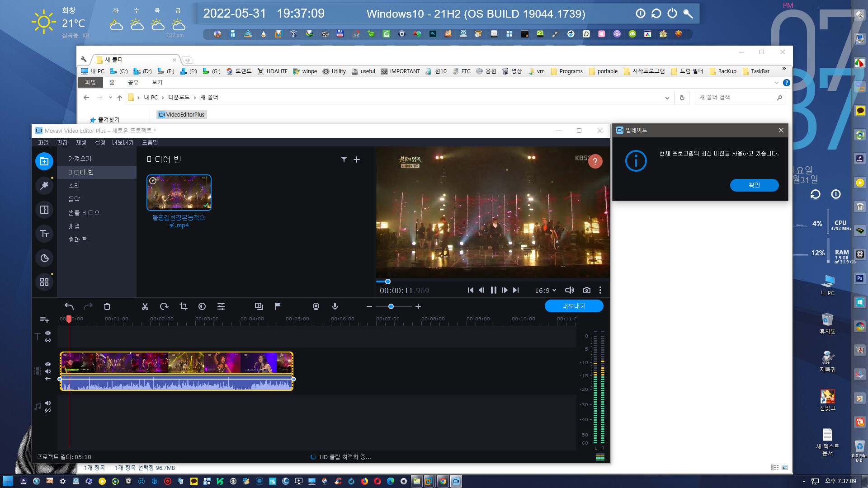Click the preview seek bar handle
This screenshot has height=488, width=868.
pyautogui.click(x=388, y=282)
